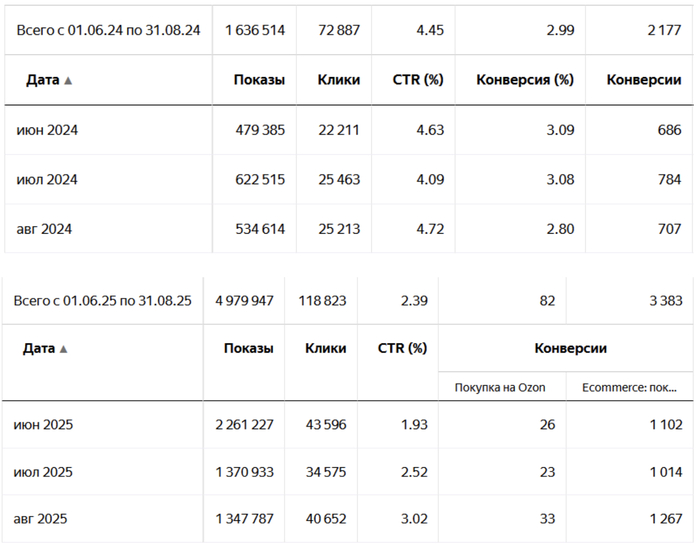Sort 2024 table by Клики column header
The height and width of the screenshot is (548, 700).
pyautogui.click(x=338, y=80)
